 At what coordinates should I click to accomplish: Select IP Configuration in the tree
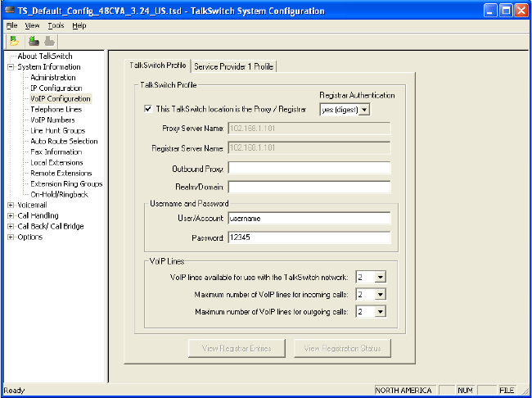pos(56,88)
